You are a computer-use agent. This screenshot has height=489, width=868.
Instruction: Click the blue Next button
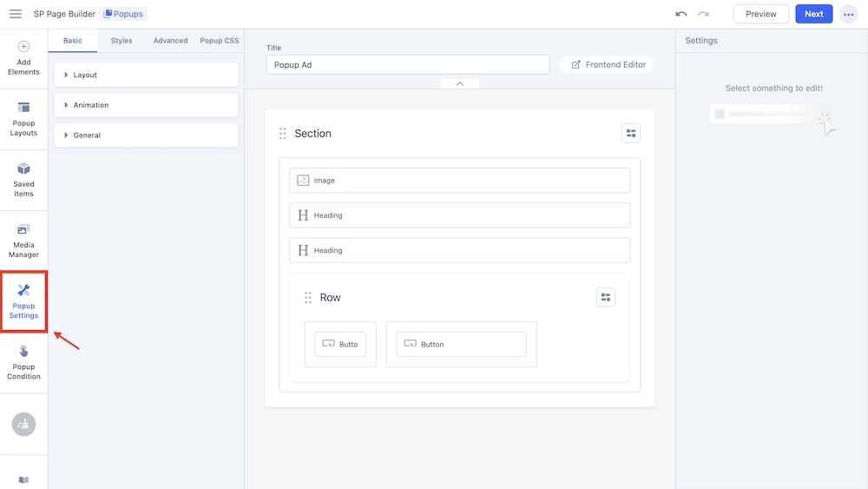[x=813, y=14]
